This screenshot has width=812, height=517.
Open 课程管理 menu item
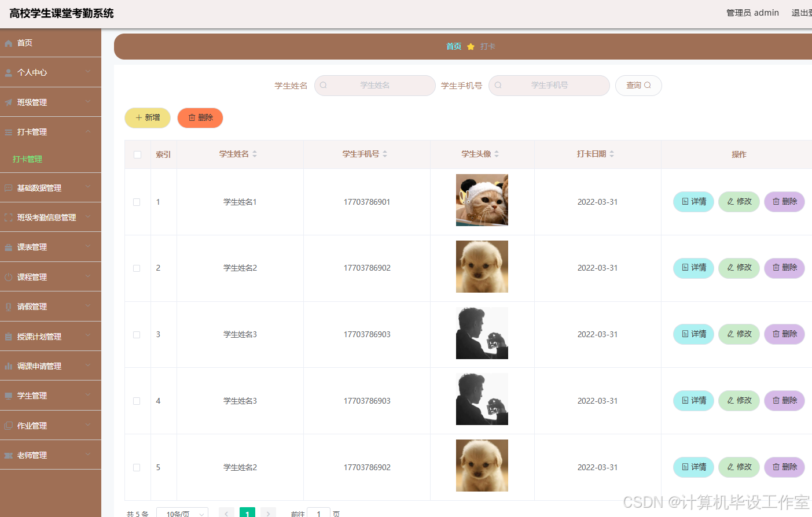[x=50, y=277]
